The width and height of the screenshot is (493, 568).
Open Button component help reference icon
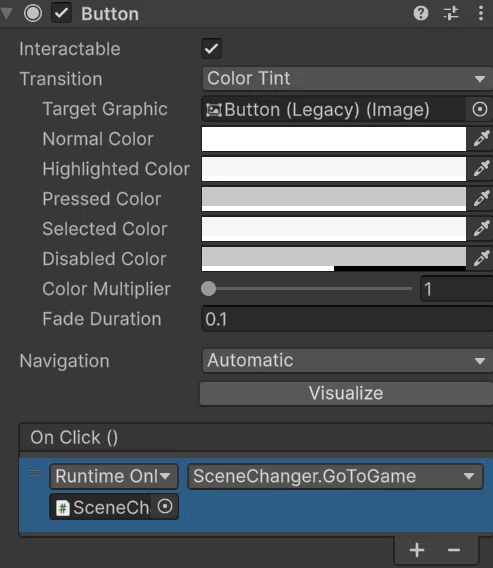point(421,14)
